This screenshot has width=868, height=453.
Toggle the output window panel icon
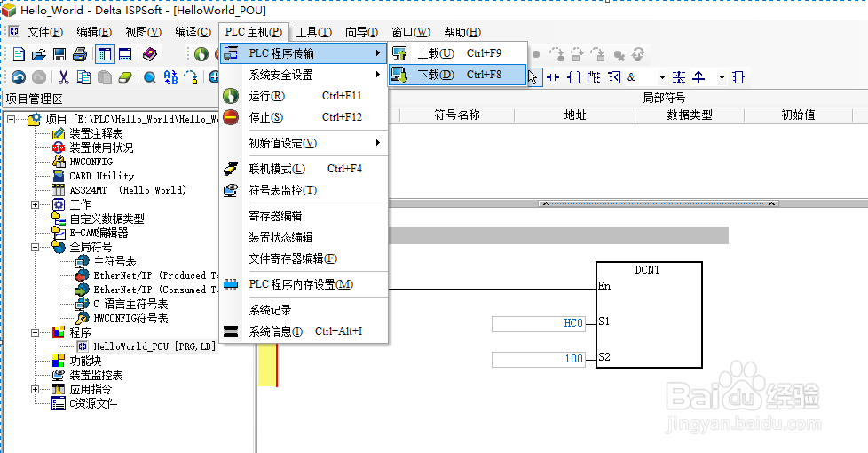coord(125,53)
